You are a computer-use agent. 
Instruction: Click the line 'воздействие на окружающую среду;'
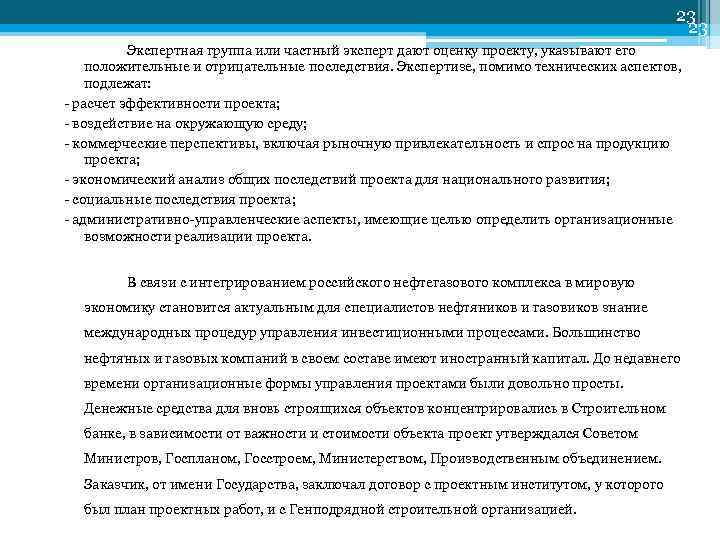click(x=190, y=124)
